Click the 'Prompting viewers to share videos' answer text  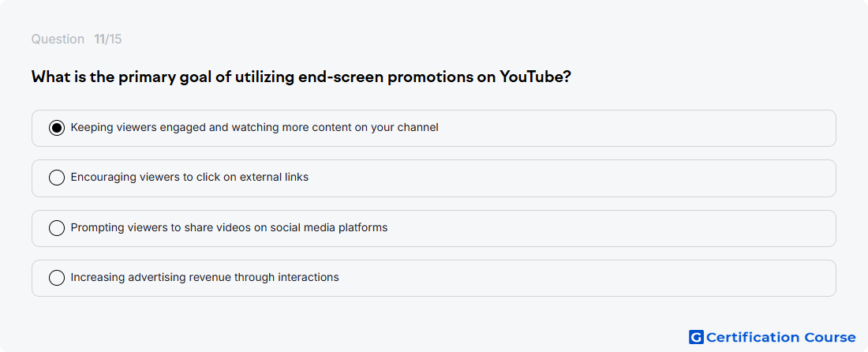click(229, 227)
